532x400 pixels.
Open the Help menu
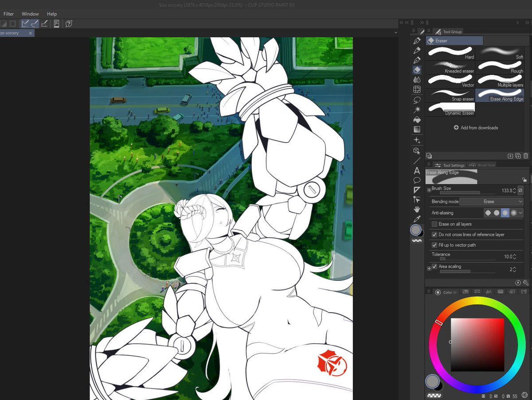click(52, 14)
